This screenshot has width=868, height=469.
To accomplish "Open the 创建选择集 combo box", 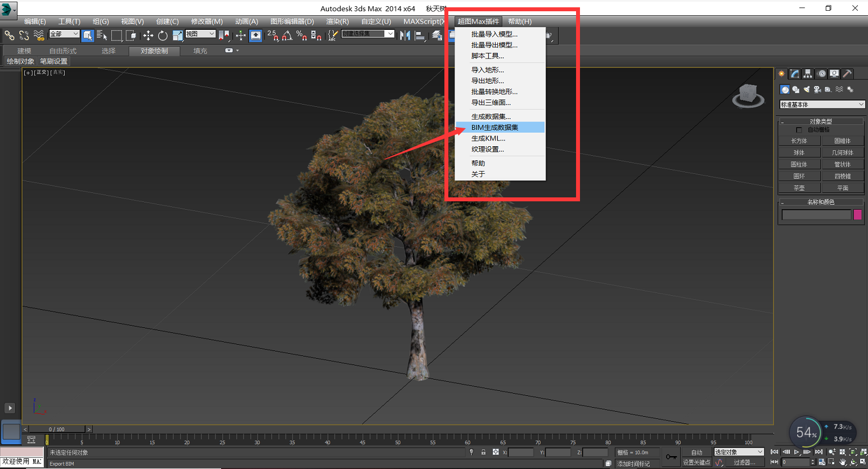I will click(x=368, y=33).
